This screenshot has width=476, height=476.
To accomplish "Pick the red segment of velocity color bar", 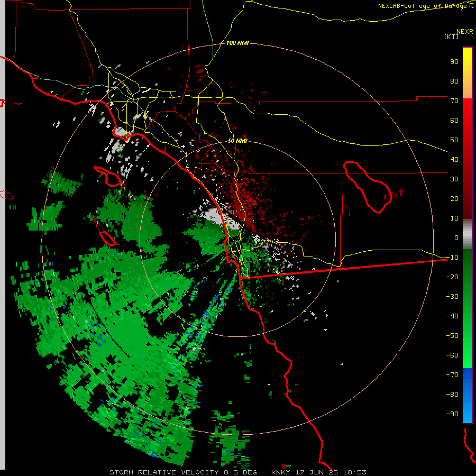I will (467, 159).
